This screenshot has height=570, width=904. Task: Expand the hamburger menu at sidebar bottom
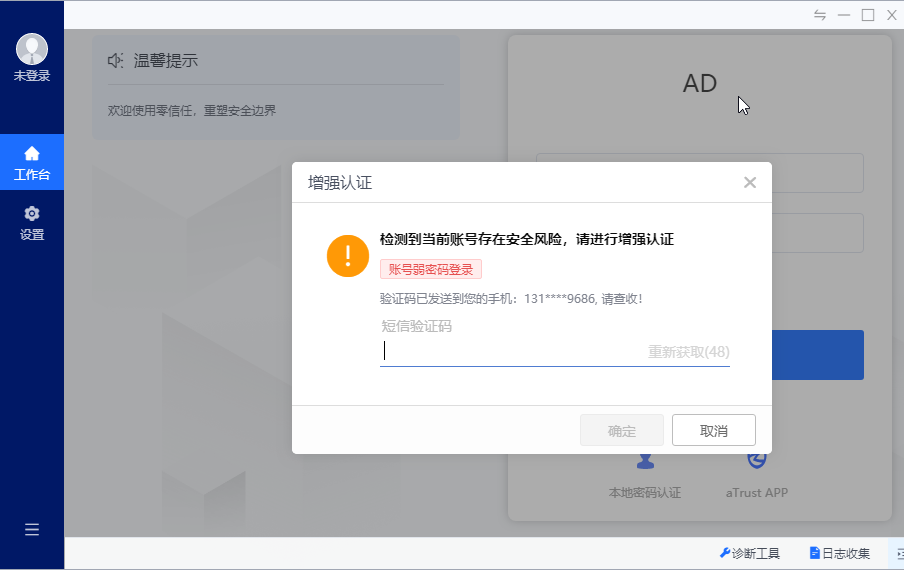point(32,530)
